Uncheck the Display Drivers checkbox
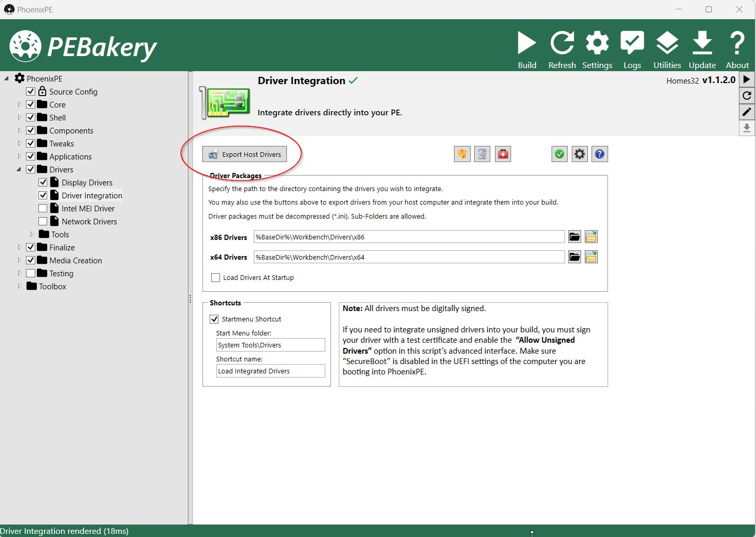756x537 pixels. click(x=43, y=182)
